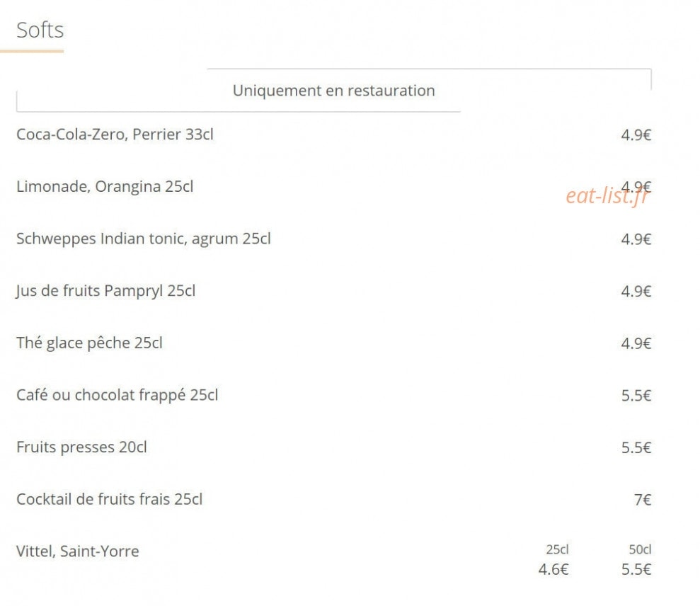Viewport: 700px width, 606px height.
Task: Select the Uniquement en restauration header
Action: pos(333,91)
